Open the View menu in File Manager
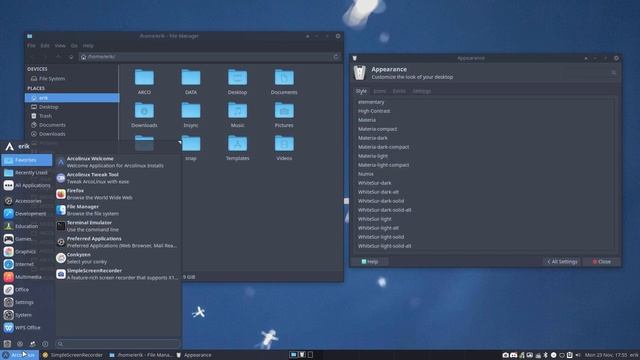This screenshot has width=640, height=360. (x=60, y=46)
